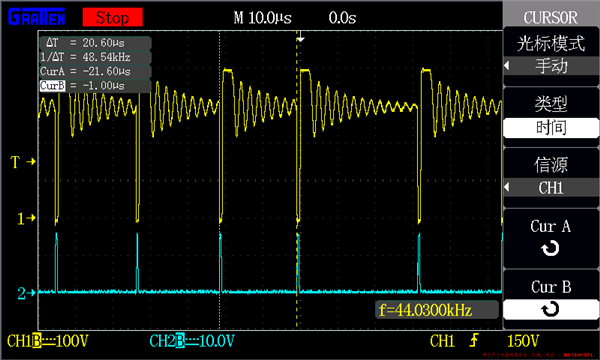The width and height of the screenshot is (600, 360).
Task: Click the CH2 10.0V scale readout
Action: tap(192, 340)
